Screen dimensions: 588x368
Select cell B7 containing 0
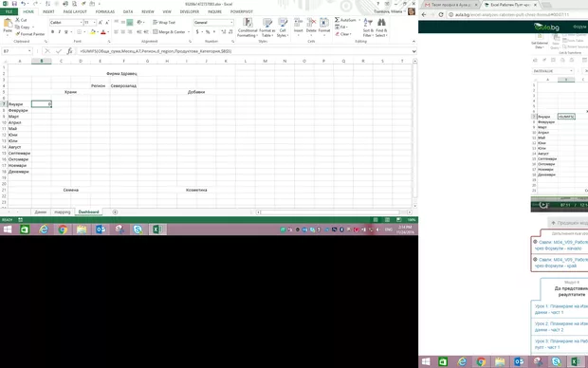tap(42, 104)
